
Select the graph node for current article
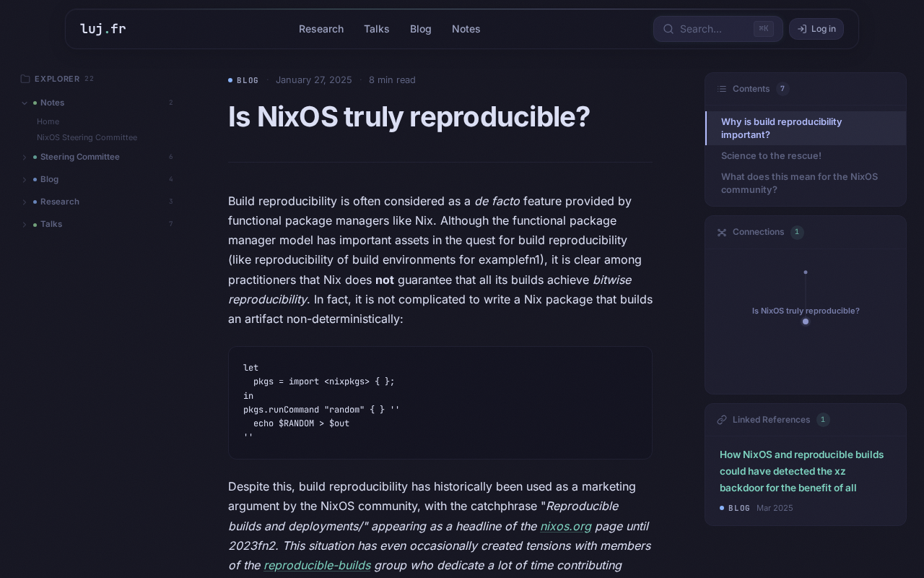[x=806, y=322]
